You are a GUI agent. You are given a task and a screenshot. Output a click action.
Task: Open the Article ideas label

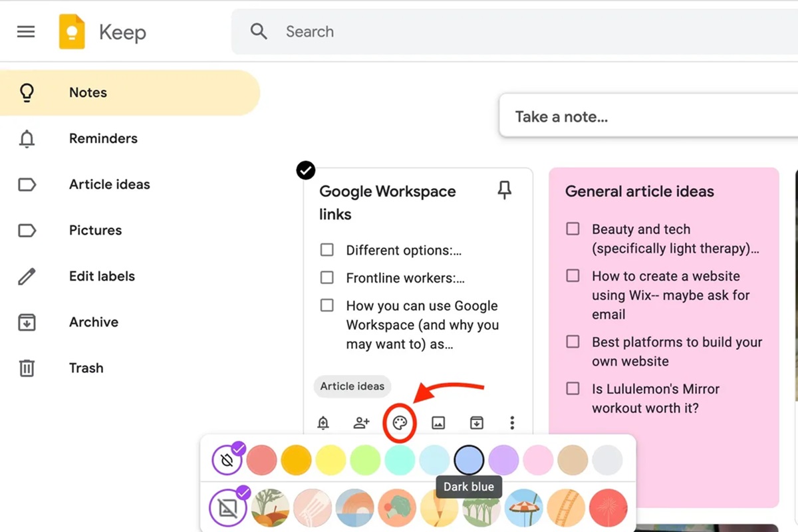coord(130,184)
